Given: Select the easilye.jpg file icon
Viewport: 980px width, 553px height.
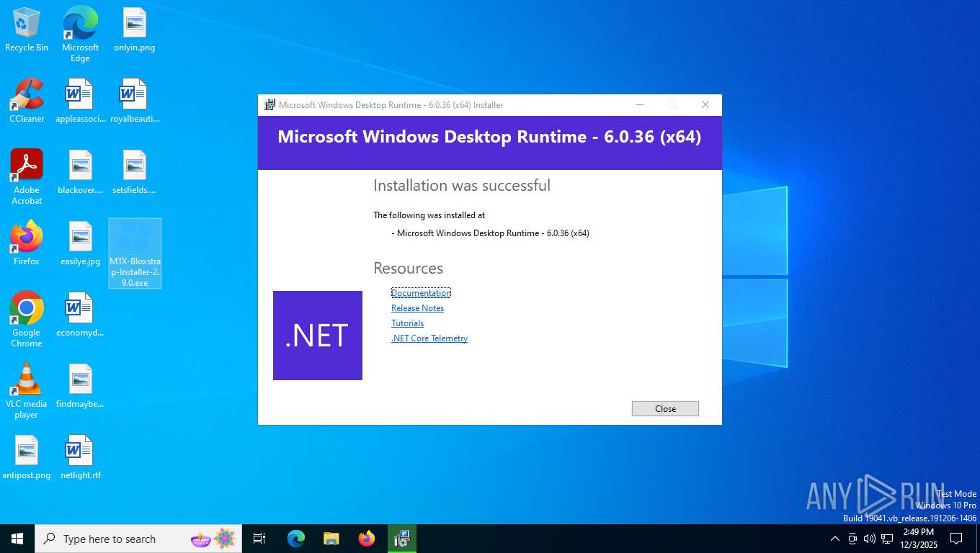Looking at the screenshot, I should (x=80, y=243).
